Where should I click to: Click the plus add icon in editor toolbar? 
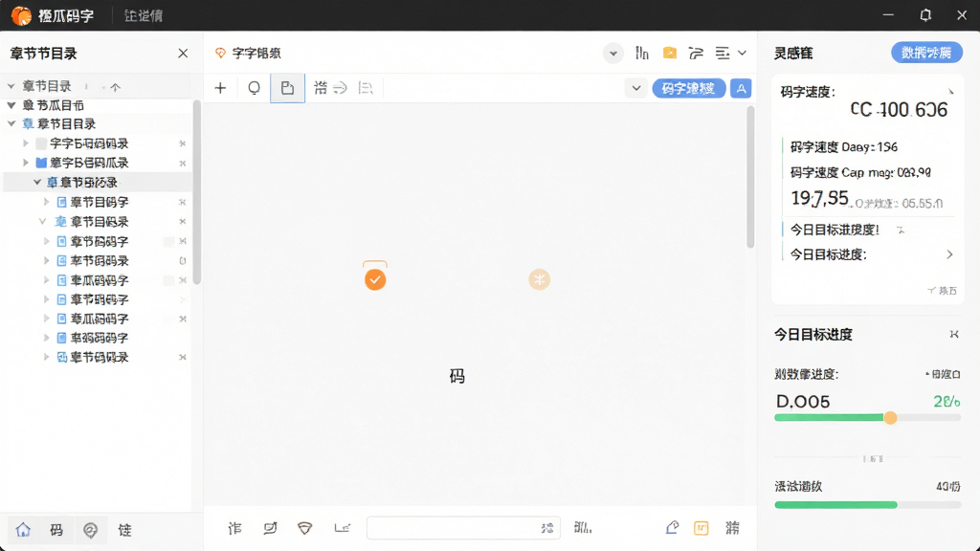220,88
